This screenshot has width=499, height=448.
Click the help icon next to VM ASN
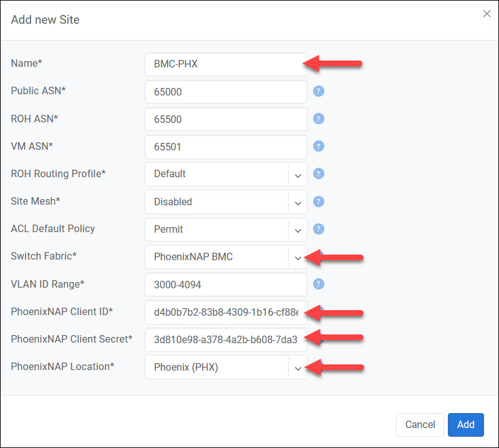click(319, 147)
